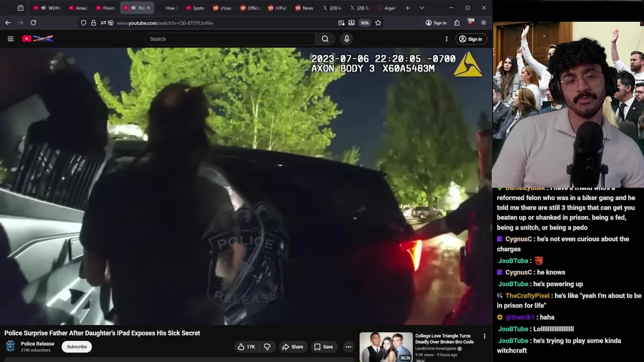Subscribe to Police Release channel

(x=76, y=346)
